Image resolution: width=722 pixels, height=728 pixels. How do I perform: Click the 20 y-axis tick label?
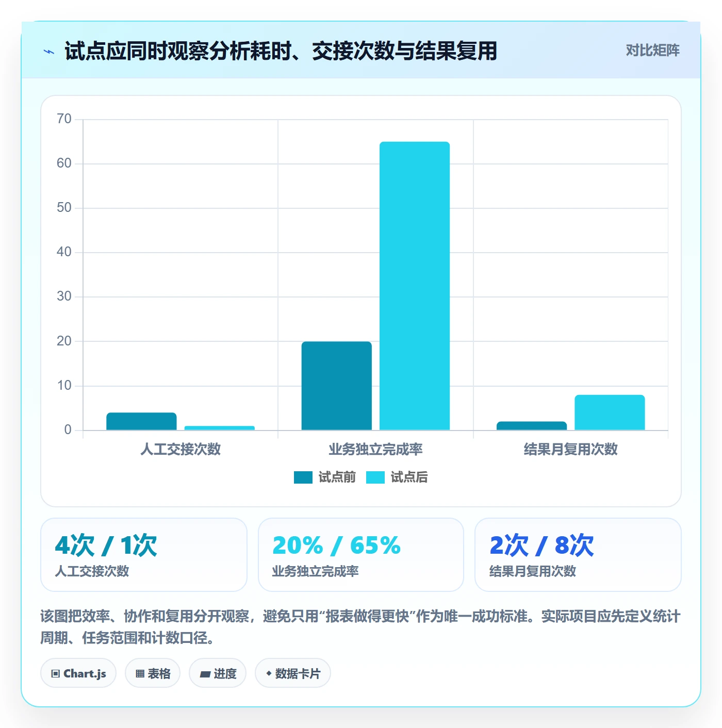pyautogui.click(x=64, y=341)
